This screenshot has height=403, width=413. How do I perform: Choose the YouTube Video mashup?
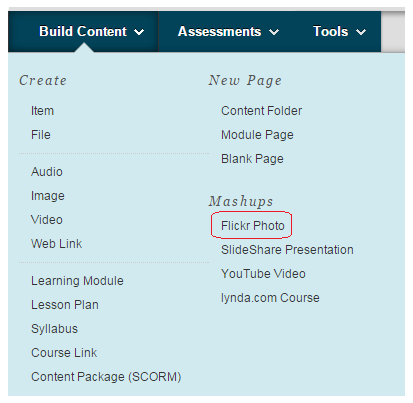point(263,274)
